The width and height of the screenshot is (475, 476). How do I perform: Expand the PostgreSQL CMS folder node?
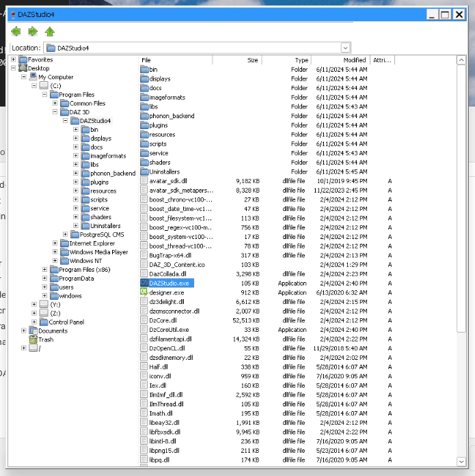pyautogui.click(x=66, y=234)
